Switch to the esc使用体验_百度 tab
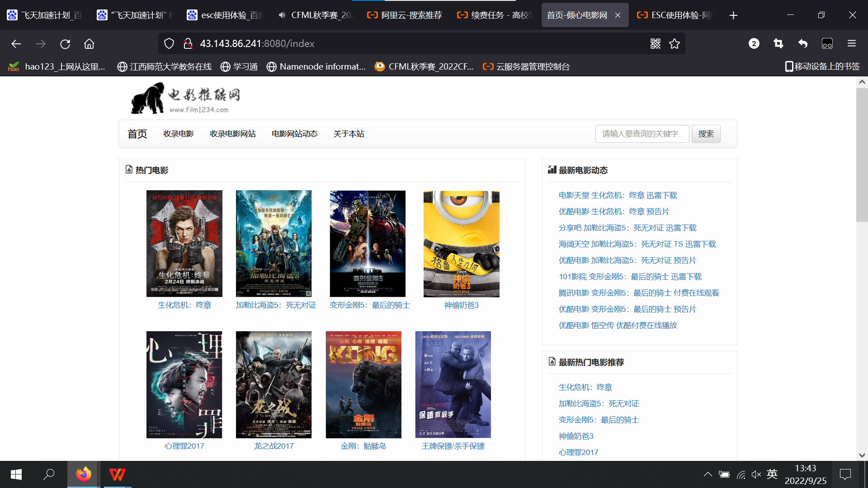The height and width of the screenshot is (488, 868). [x=225, y=15]
